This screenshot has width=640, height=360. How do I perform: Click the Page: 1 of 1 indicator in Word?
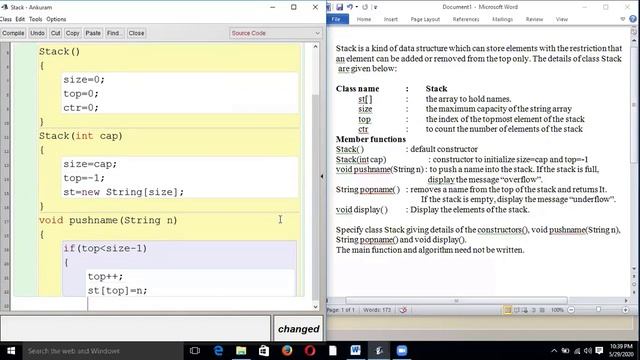point(342,310)
